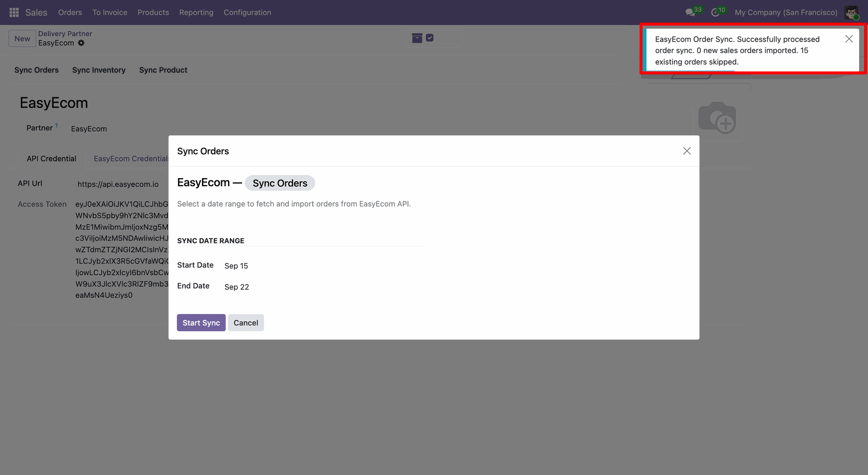The width and height of the screenshot is (868, 475).
Task: Click the Sync Orders header button
Action: point(37,70)
